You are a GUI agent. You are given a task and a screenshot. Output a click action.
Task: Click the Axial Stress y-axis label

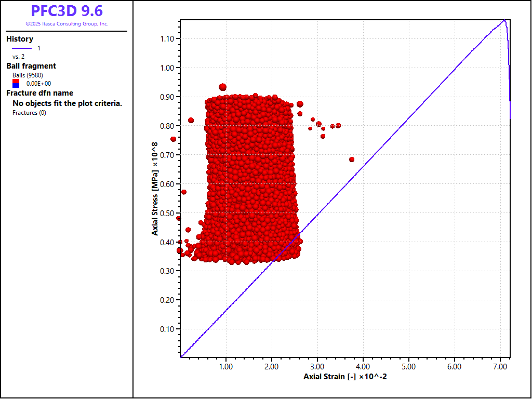[155, 189]
